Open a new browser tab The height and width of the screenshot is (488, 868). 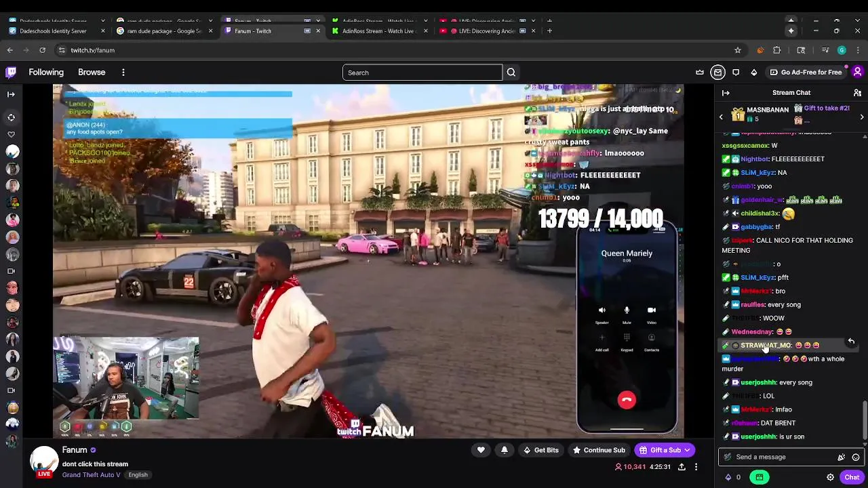(549, 30)
